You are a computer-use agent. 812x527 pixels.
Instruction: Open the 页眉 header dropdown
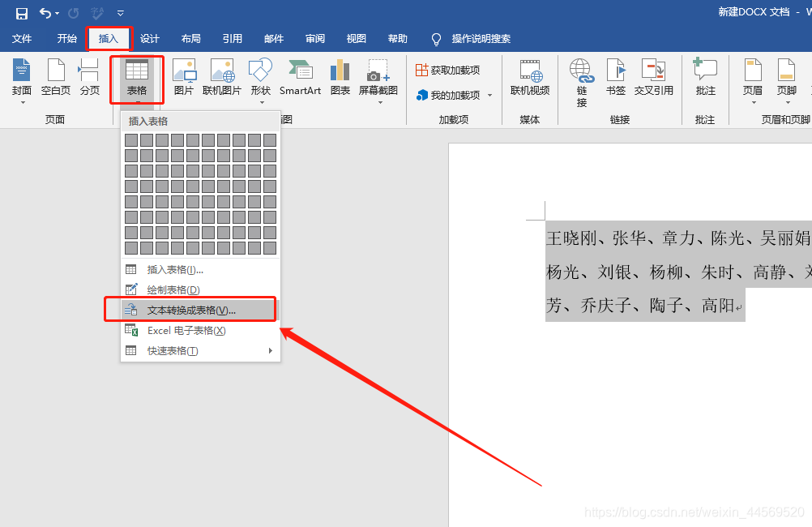[753, 81]
